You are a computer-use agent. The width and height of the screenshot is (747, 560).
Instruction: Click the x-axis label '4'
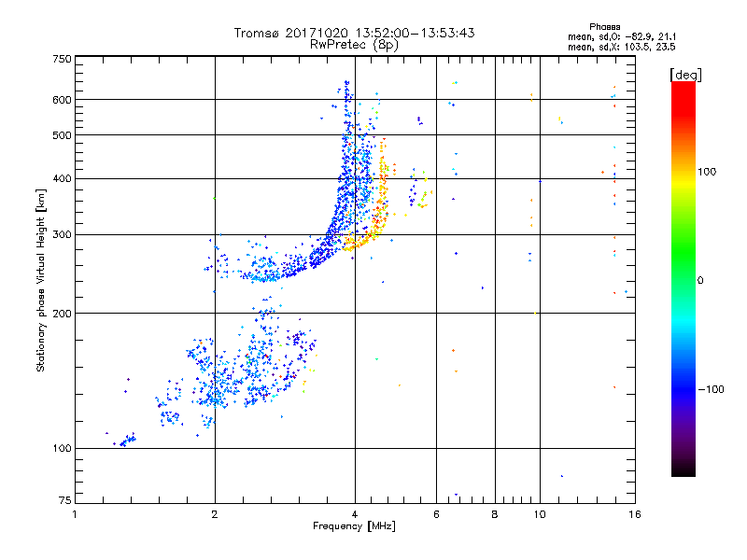coord(355,514)
